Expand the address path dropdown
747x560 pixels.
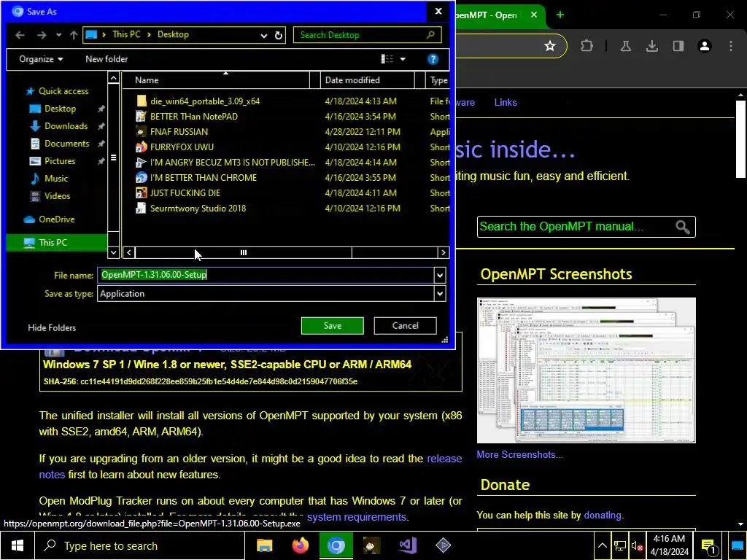263,35
